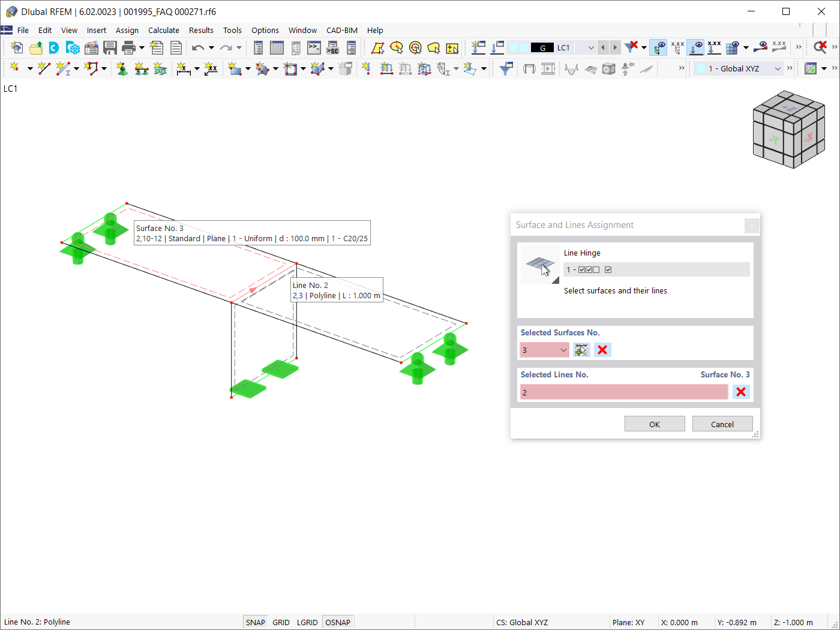The width and height of the screenshot is (840, 630).
Task: Click OK in Surface and Lines Assignment
Action: (655, 424)
